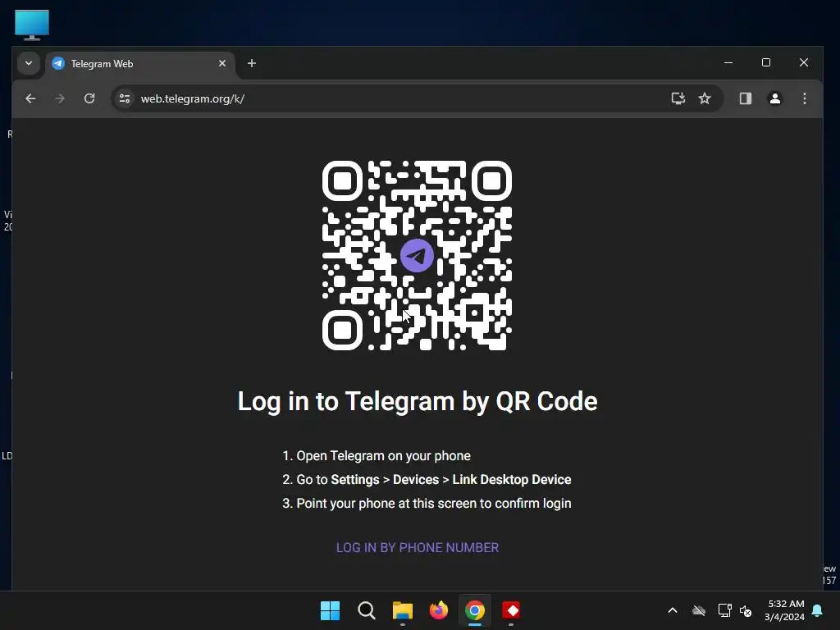This screenshot has height=630, width=840.
Task: Reload the Telegram Web page
Action: 89,98
